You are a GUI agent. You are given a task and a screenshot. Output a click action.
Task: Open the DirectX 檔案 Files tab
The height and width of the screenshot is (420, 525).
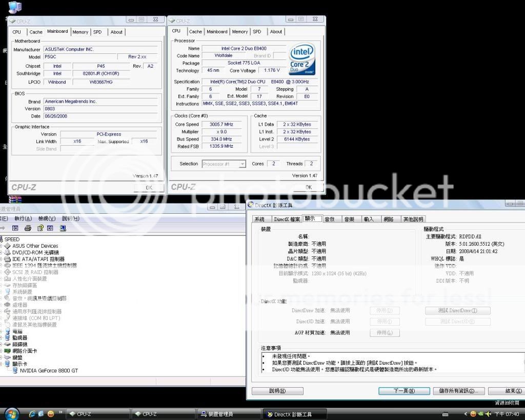(x=287, y=219)
